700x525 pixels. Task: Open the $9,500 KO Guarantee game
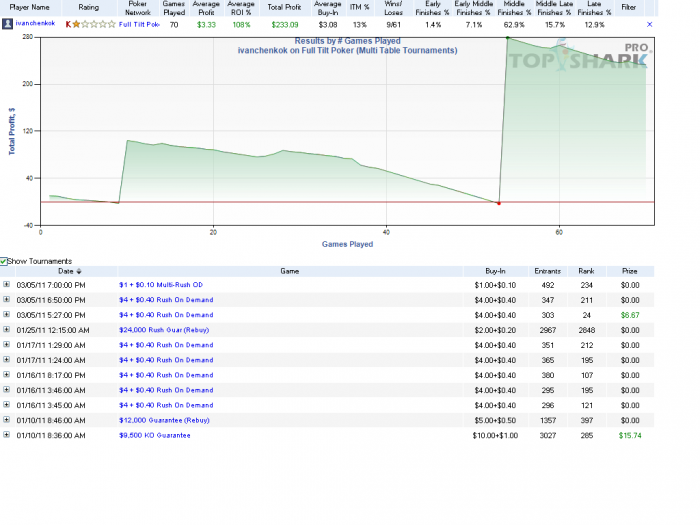[154, 435]
